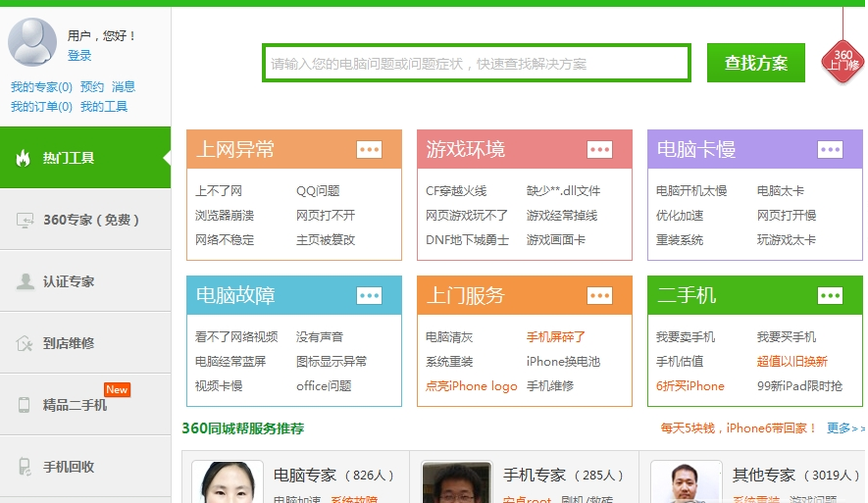The width and height of the screenshot is (868, 503).
Task: Click the 360上门修 red diamond badge
Action: [x=842, y=60]
